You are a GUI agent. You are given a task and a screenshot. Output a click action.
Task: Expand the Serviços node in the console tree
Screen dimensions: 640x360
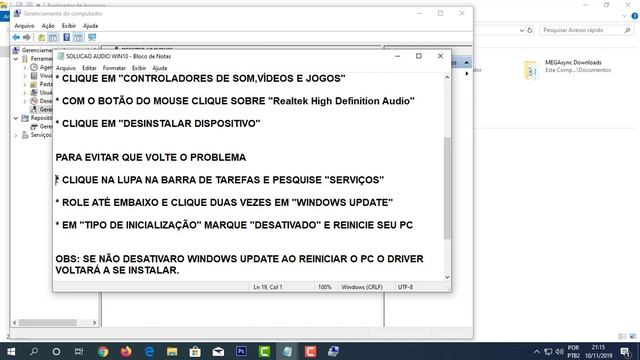click(16, 135)
